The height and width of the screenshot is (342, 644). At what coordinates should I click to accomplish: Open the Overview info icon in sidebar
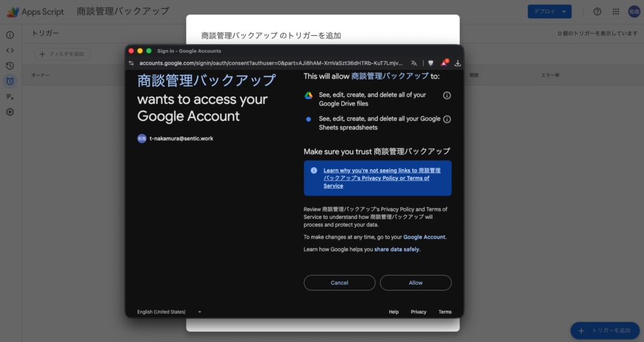(10, 35)
